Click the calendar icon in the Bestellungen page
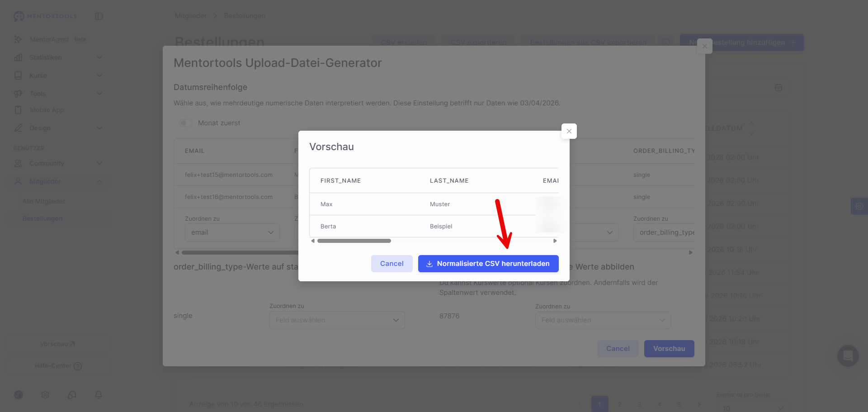This screenshot has height=412, width=868. (778, 87)
